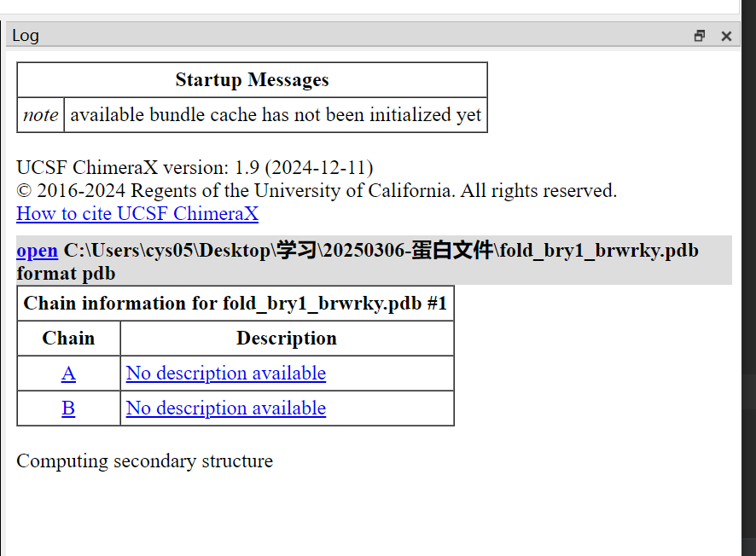Viewport: 756px width, 556px height.
Task: Select chain B link
Action: (x=68, y=408)
